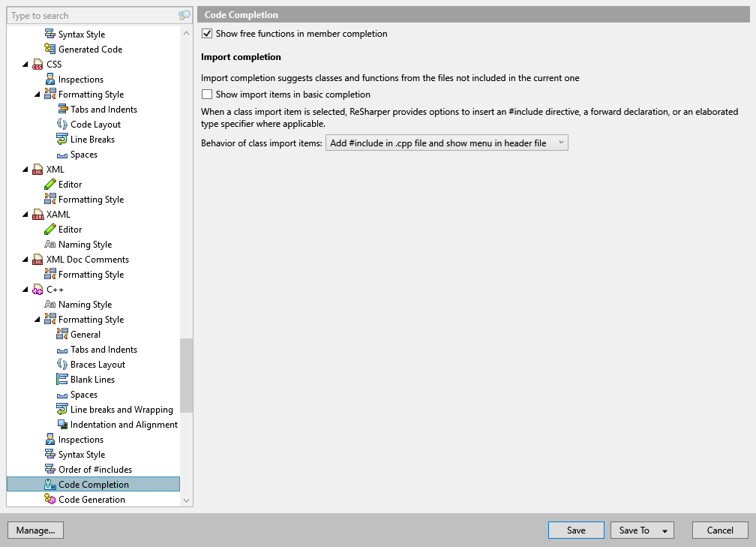Enable Show import items in basic completion
756x547 pixels.
tap(206, 94)
